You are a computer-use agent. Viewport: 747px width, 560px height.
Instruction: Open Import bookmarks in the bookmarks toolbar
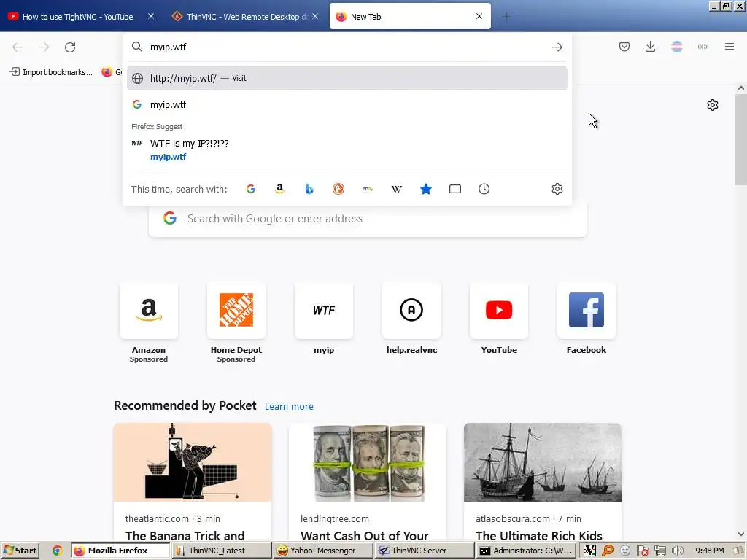pos(52,72)
